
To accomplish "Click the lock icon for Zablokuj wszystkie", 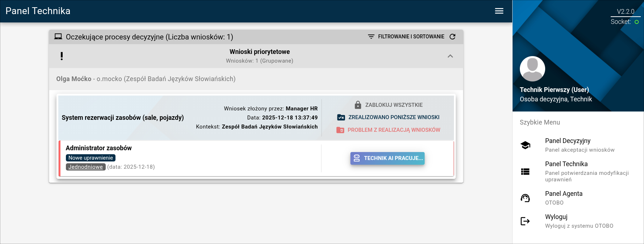I will (358, 105).
